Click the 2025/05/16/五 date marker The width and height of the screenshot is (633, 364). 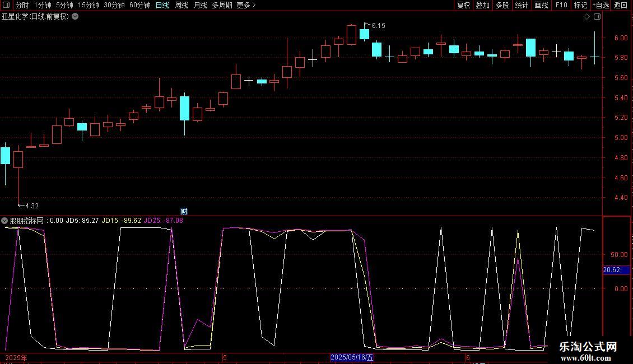[x=352, y=357]
